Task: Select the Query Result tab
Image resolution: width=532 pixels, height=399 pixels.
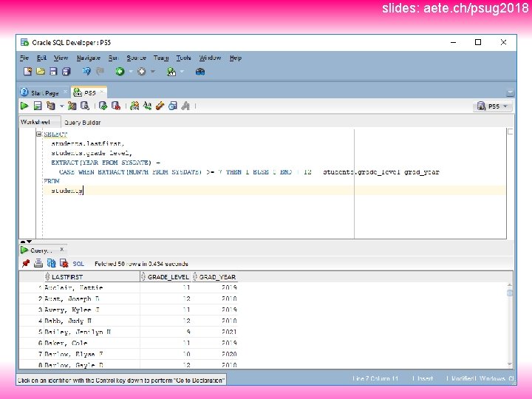Action: pyautogui.click(x=41, y=250)
